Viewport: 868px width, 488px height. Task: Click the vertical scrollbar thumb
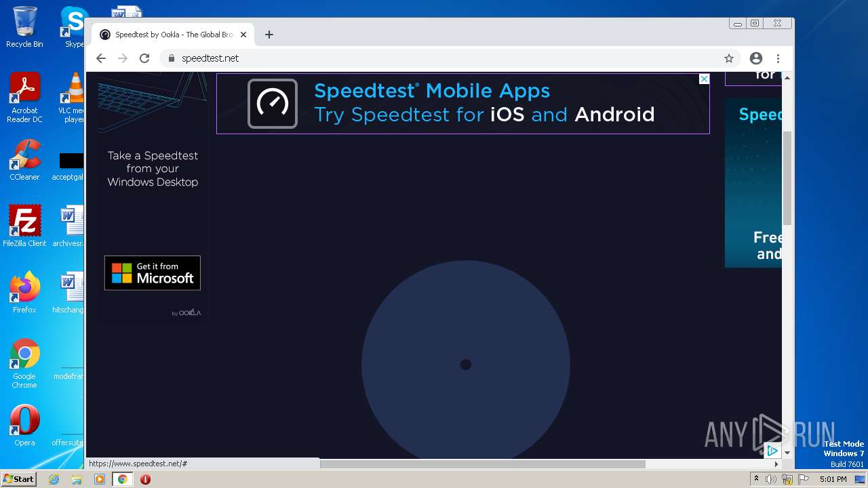pos(787,178)
